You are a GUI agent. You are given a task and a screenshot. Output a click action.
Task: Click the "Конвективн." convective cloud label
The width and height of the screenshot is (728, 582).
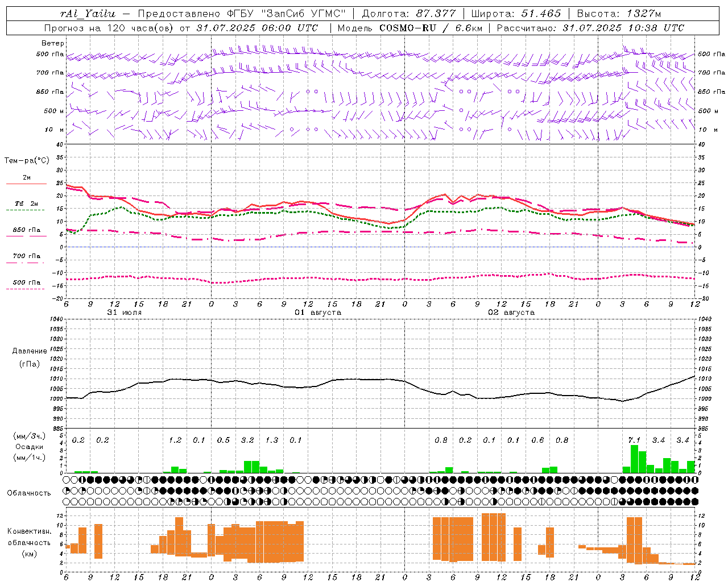[29, 531]
